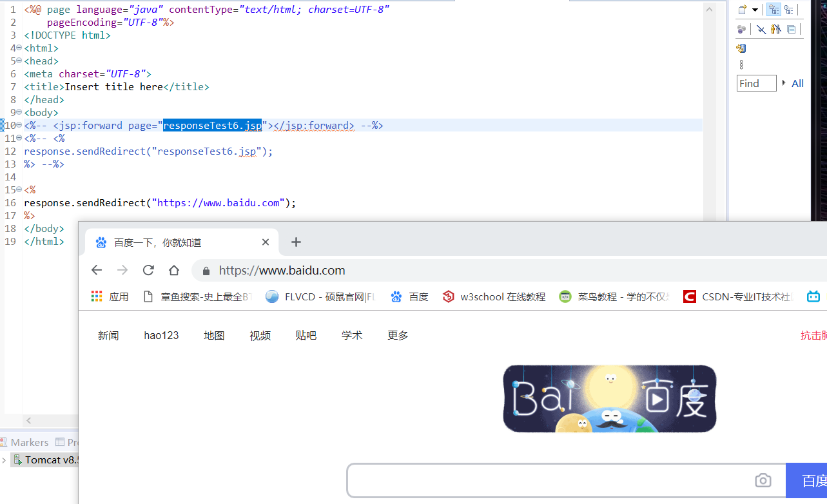Select the Tomcat v8.5 server entry

[45, 460]
